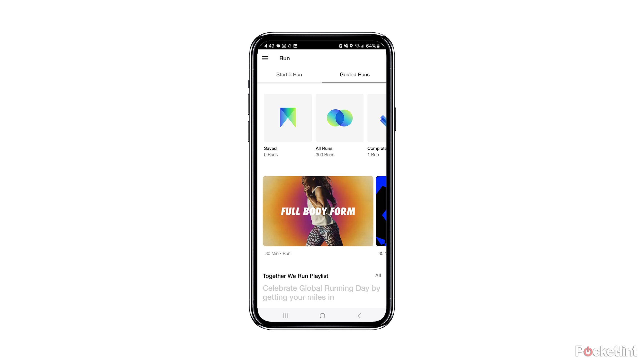Screen dimensions: 644x362
Task: Open the hamburger menu
Action: point(266,58)
